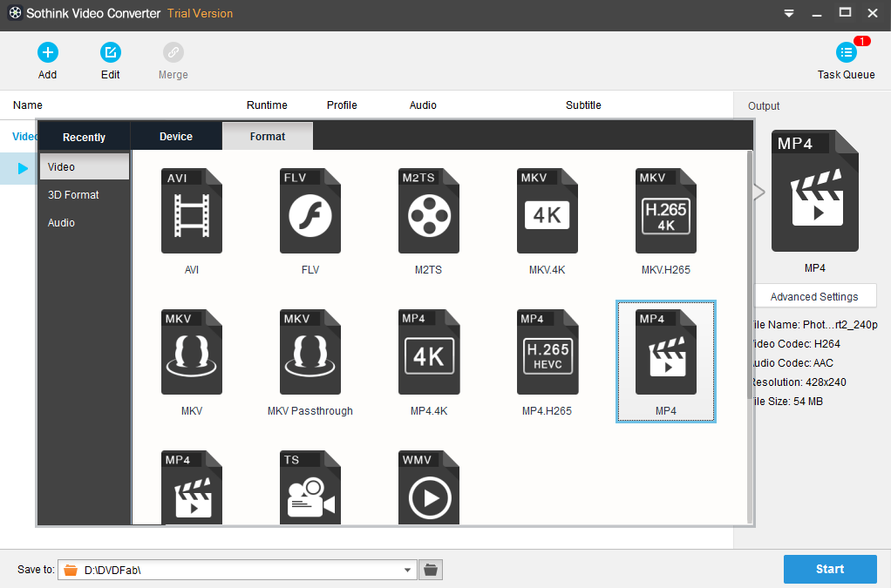Open Advanced Settings
The height and width of the screenshot is (588, 891).
coord(814,296)
